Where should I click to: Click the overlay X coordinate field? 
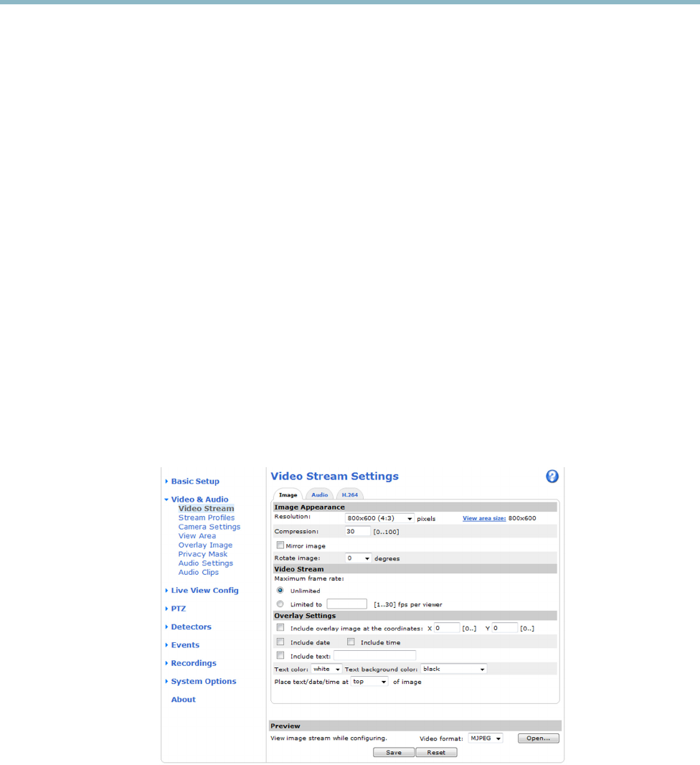point(447,629)
